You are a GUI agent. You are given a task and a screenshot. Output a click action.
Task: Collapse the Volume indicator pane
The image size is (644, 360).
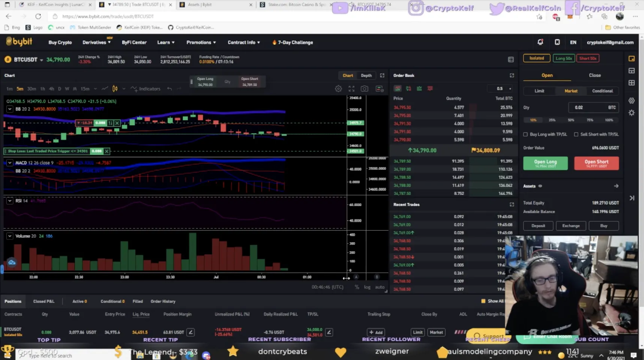(10, 236)
